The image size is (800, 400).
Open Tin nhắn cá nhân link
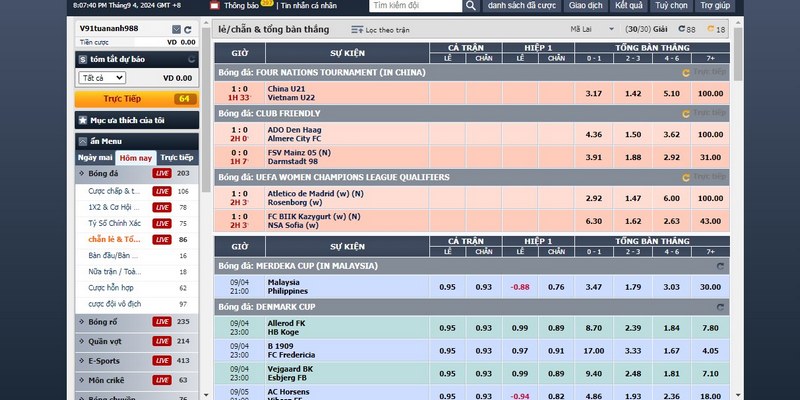click(x=309, y=6)
